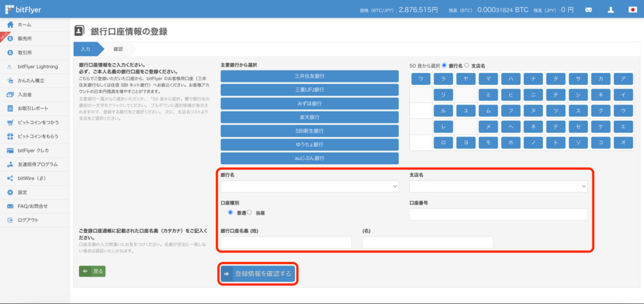
Task: Click the SBI新生銀行 button
Action: (309, 131)
